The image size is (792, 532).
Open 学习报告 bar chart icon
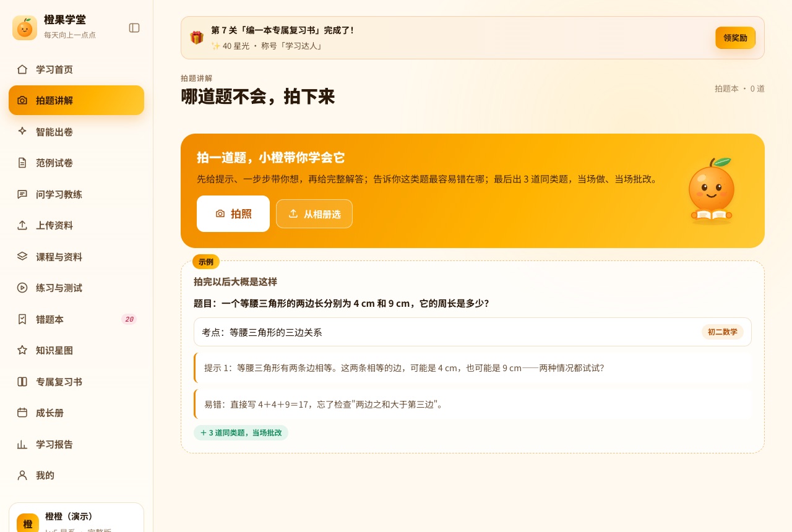point(22,444)
